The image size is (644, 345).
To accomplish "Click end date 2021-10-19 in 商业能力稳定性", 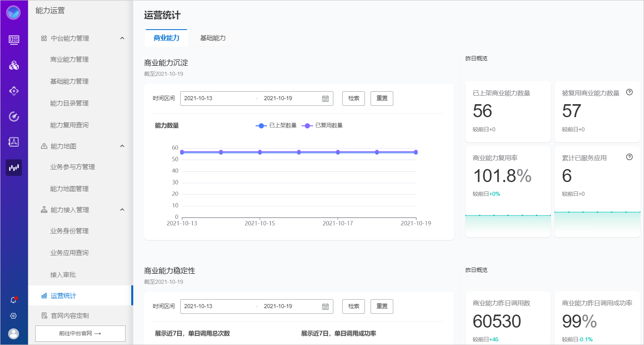I will (x=278, y=306).
